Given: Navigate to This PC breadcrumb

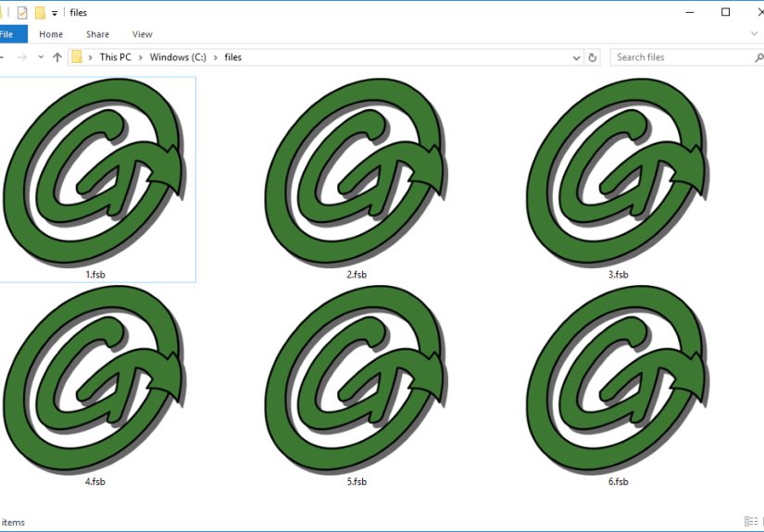Looking at the screenshot, I should tap(116, 57).
